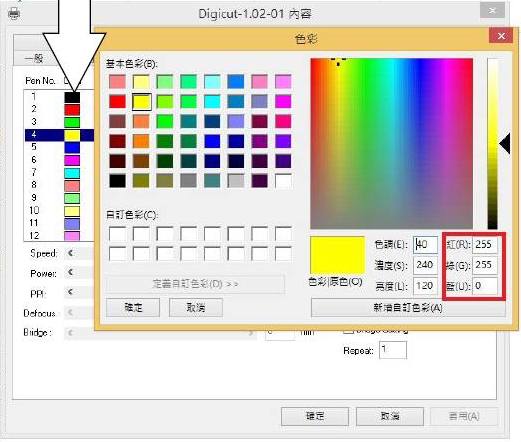Click the 亮度(L) luminance field

tap(425, 286)
